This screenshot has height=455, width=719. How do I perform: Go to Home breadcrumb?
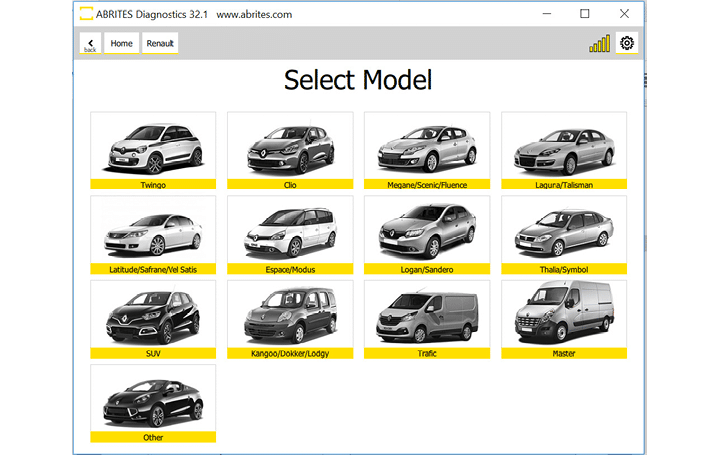[121, 43]
